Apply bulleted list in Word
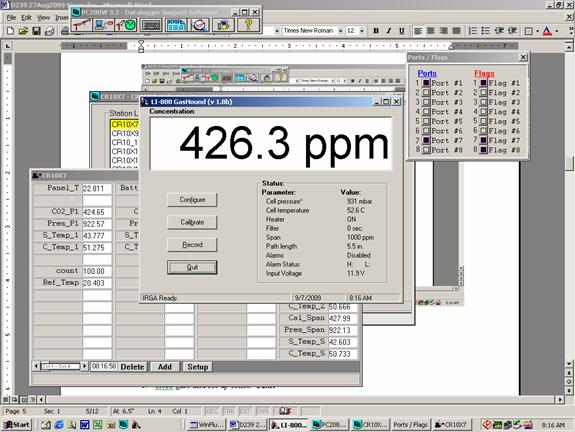The height and width of the screenshot is (432, 575). pyautogui.click(x=486, y=31)
